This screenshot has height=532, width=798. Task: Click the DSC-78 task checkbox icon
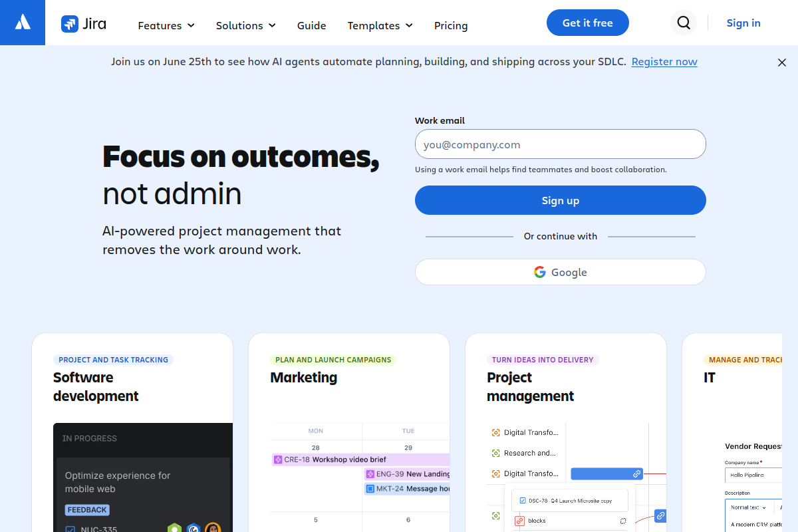[523, 501]
